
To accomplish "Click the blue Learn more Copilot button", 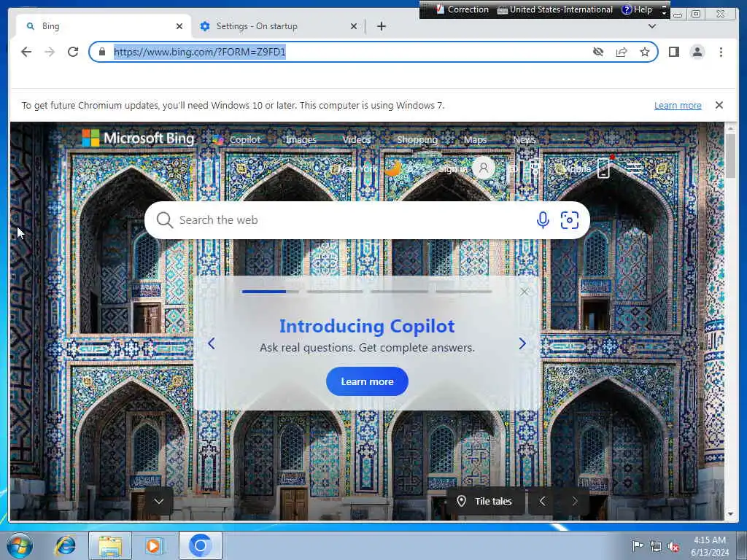I will [367, 381].
